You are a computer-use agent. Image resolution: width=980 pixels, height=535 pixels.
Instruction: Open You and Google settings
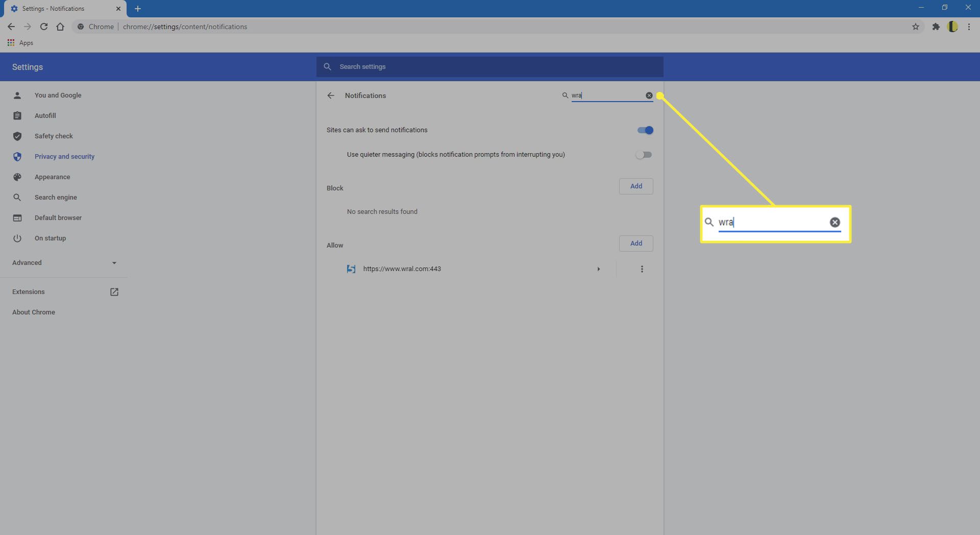58,95
